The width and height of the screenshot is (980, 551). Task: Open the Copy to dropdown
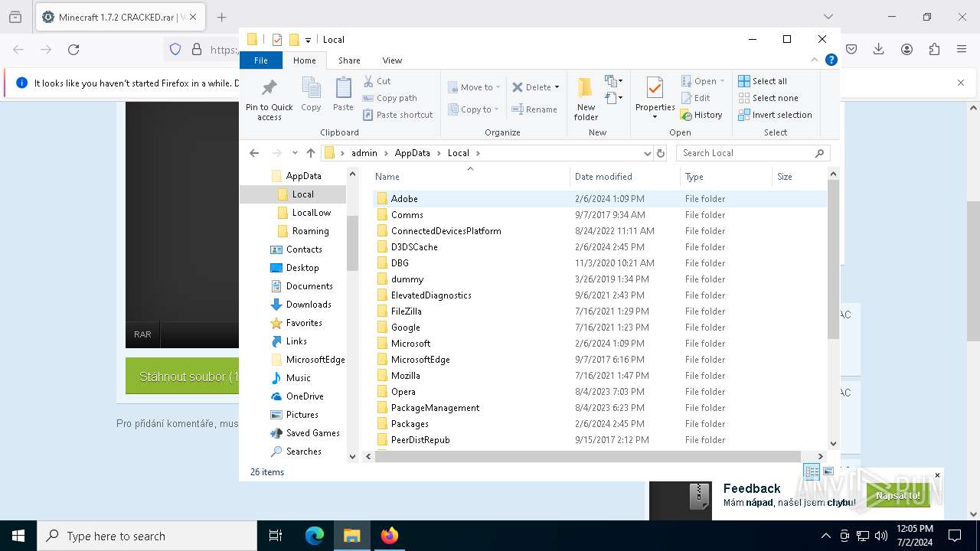click(473, 109)
